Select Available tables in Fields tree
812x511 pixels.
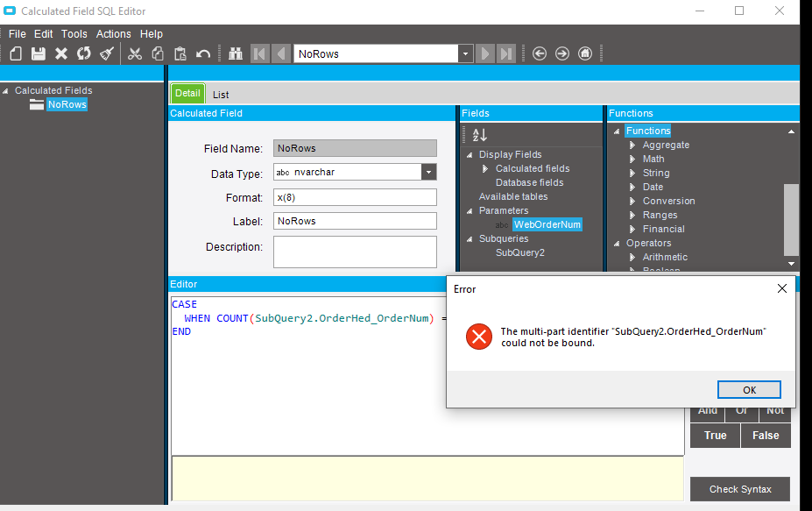pos(513,196)
